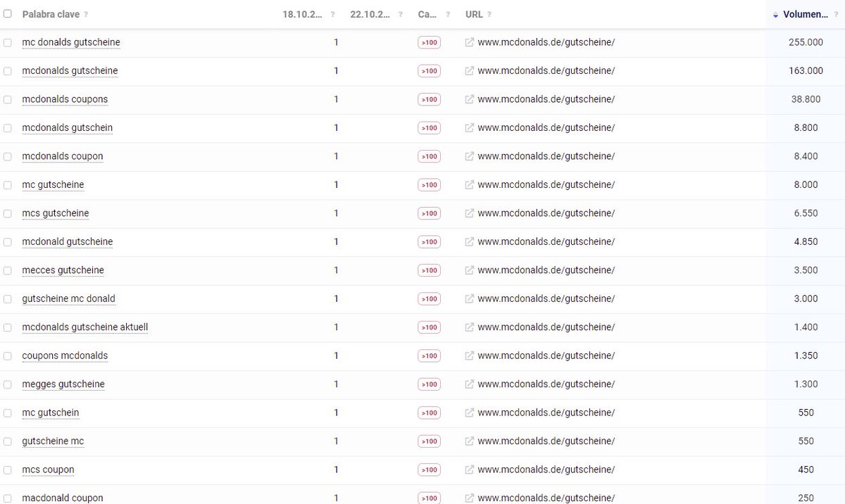
Task: Open external link icon for 'mcdonalds gutschein' row
Action: (x=470, y=128)
